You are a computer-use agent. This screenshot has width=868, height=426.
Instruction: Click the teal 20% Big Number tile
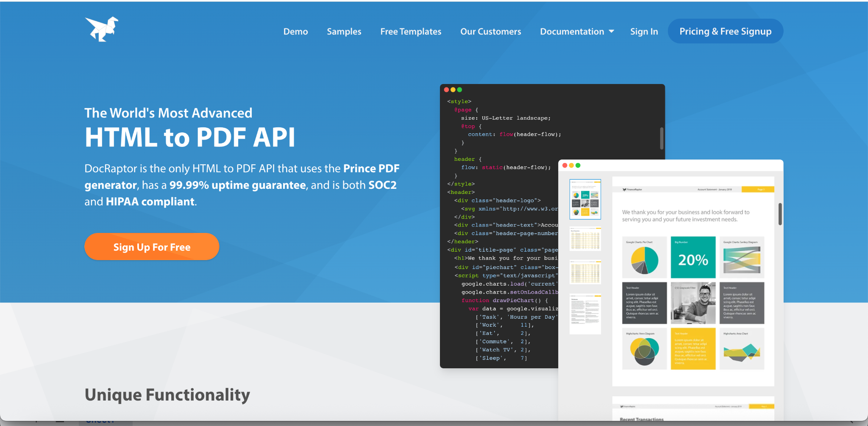click(693, 257)
